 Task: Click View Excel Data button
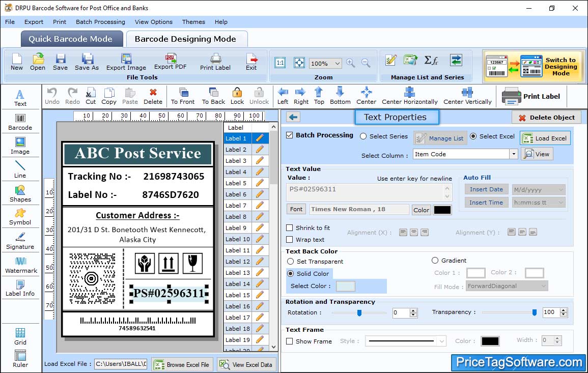coord(246,364)
